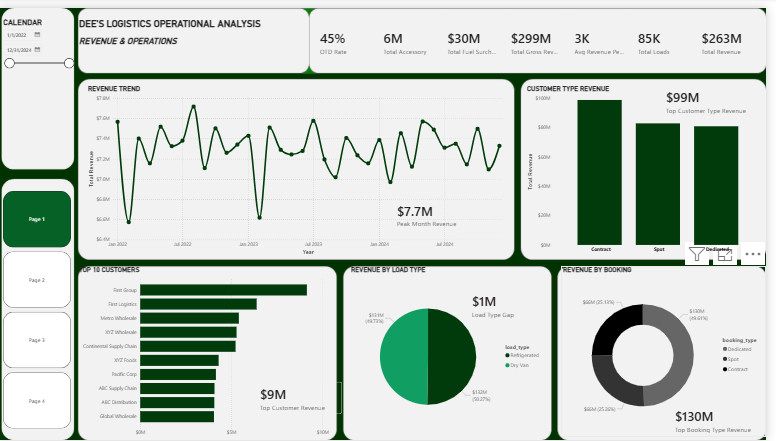The image size is (776, 441).
Task: Select the left handle of the Calendar date slider
Action: coord(9,63)
